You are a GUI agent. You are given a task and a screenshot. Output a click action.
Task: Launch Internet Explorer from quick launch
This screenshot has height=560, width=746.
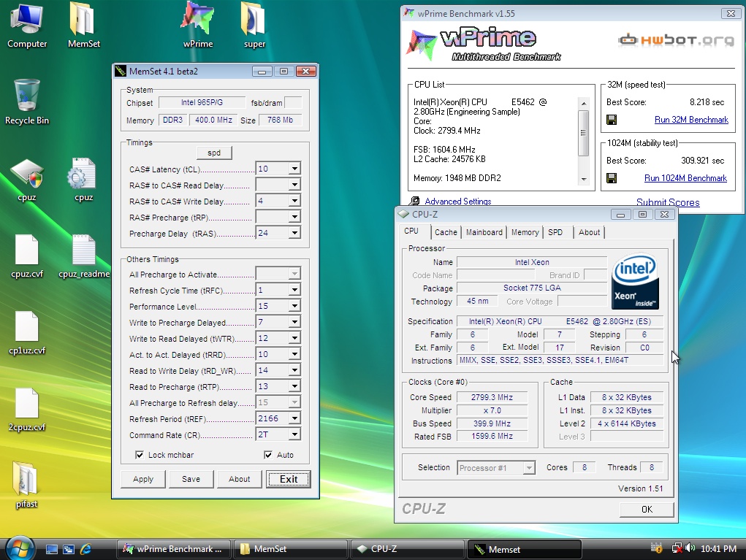point(85,549)
